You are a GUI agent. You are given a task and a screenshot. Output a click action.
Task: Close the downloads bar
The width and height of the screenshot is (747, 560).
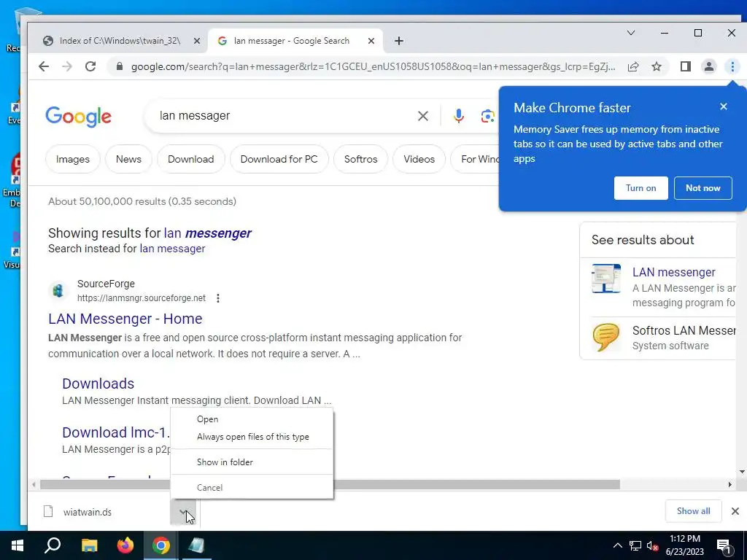click(735, 511)
